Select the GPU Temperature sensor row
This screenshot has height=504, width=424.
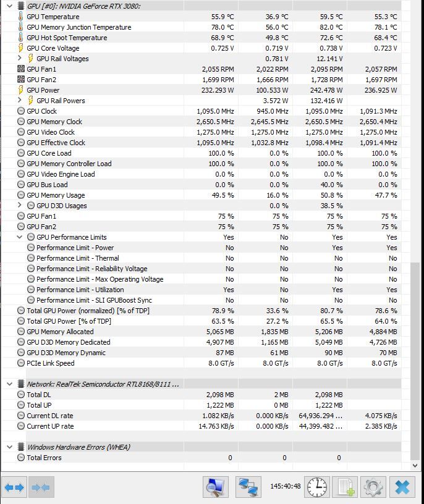click(53, 17)
